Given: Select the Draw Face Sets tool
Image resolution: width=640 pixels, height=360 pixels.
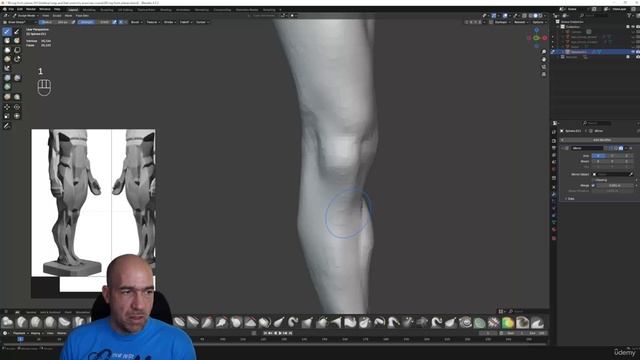Looking at the screenshot, I should point(17,40).
